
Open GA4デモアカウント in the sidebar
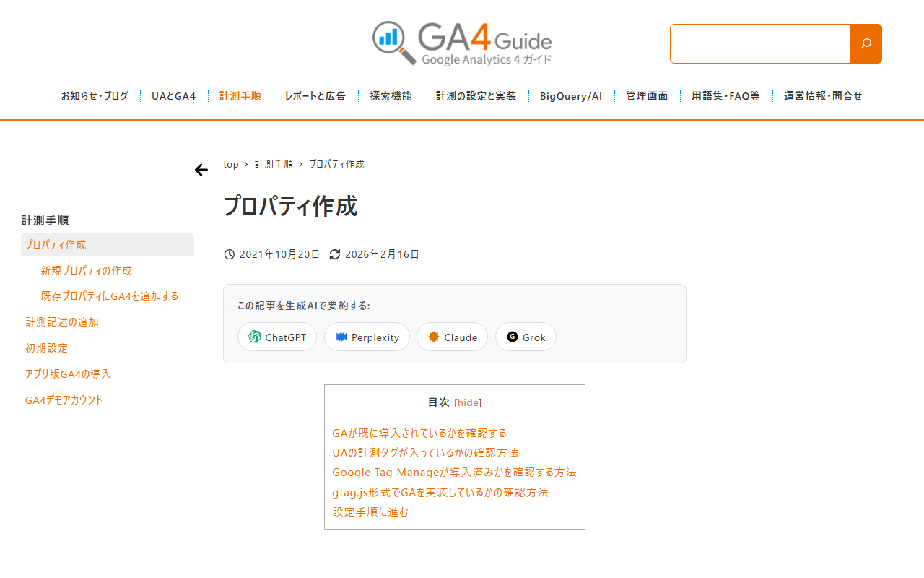(x=64, y=400)
